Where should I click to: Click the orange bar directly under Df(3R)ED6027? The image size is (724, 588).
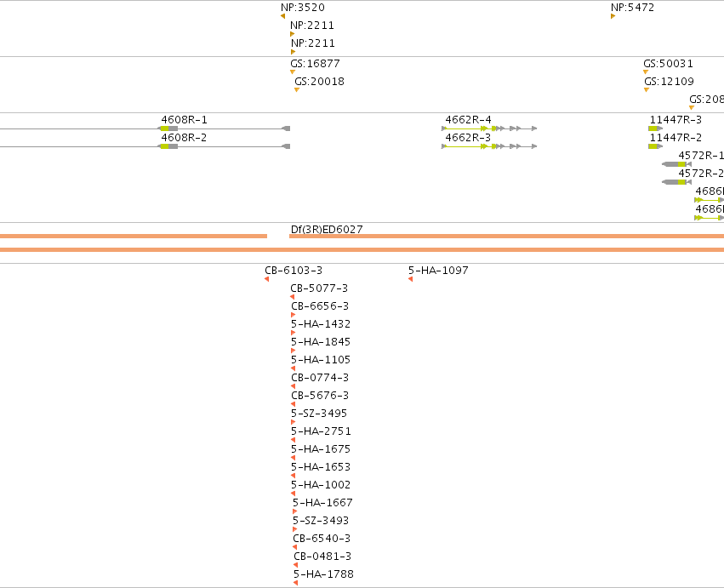[506, 236]
